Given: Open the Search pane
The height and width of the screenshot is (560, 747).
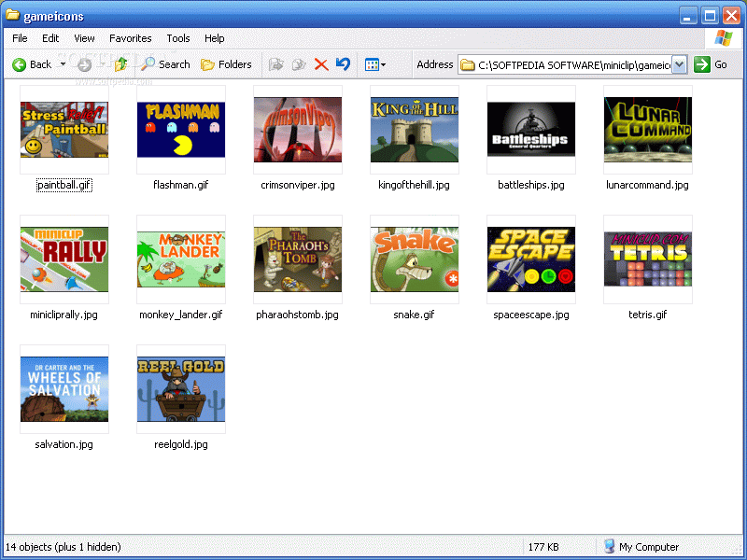Looking at the screenshot, I should 166,64.
